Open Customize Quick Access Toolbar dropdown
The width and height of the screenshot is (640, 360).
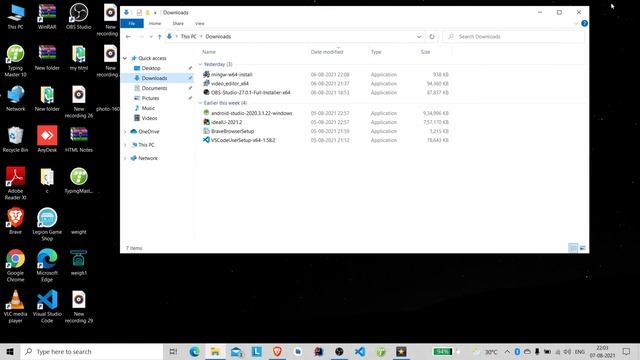155,13
